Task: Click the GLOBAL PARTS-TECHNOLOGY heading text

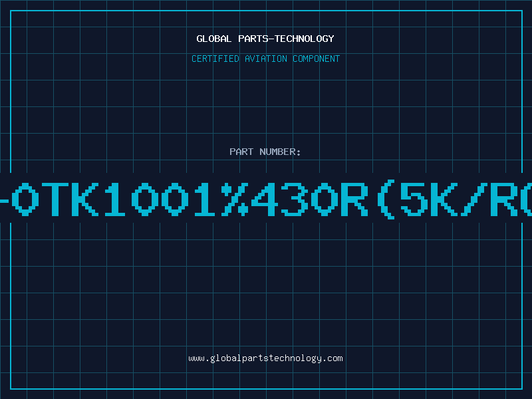Action: (x=265, y=39)
